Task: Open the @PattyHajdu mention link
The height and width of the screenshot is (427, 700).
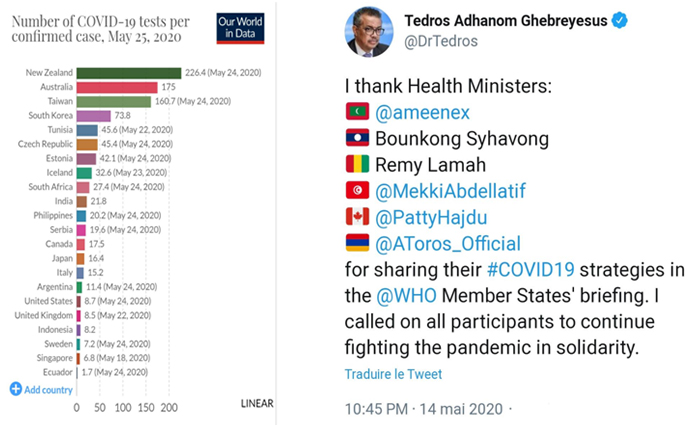Action: (x=431, y=218)
